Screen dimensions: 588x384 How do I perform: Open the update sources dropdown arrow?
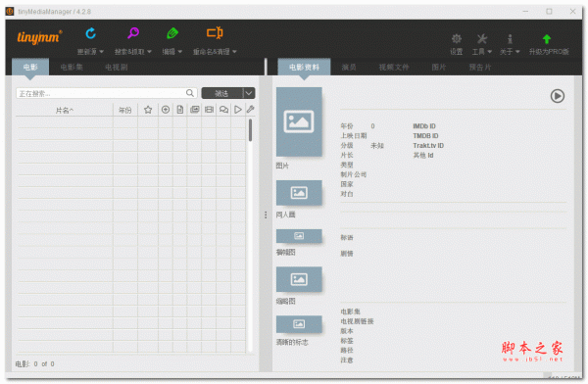(102, 52)
